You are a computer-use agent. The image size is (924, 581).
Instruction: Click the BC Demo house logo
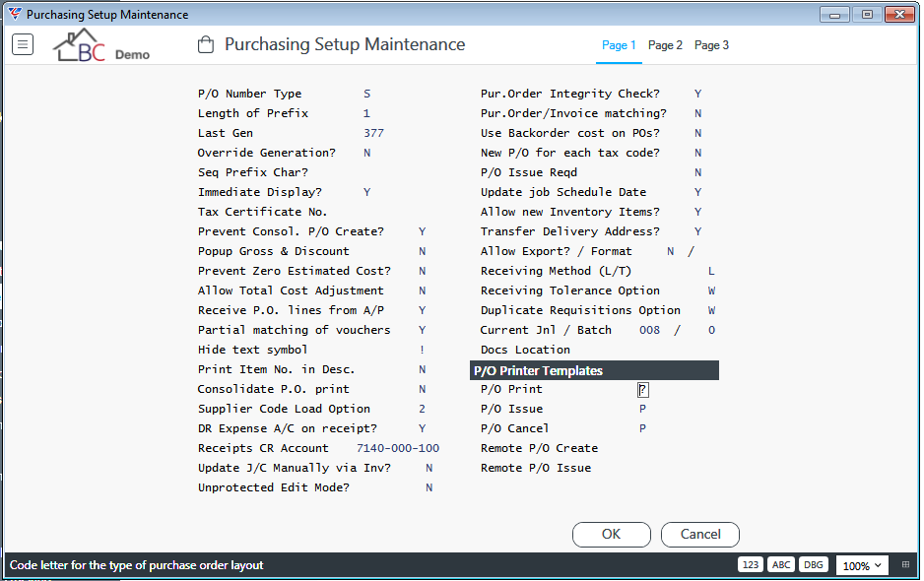click(101, 44)
